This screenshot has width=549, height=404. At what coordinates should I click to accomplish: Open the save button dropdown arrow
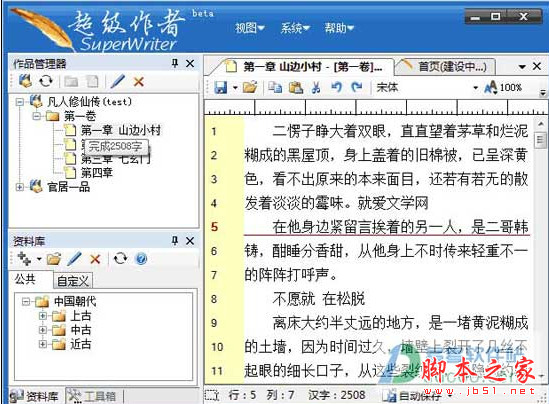coord(235,88)
